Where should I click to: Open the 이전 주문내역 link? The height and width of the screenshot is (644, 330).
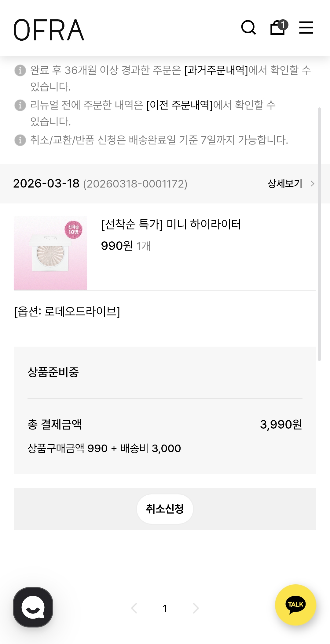(x=179, y=105)
